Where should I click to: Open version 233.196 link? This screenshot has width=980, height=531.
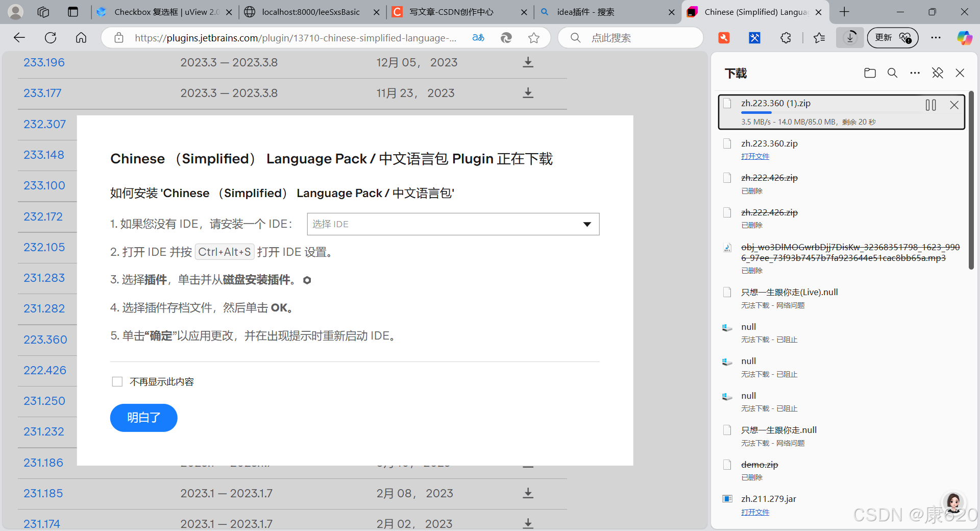[x=44, y=62]
